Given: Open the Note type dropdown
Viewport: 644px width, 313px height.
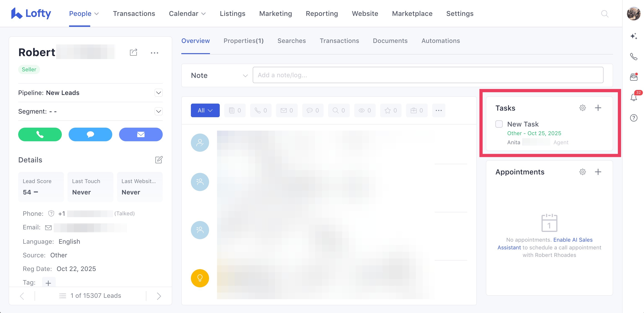Looking at the screenshot, I should [219, 75].
